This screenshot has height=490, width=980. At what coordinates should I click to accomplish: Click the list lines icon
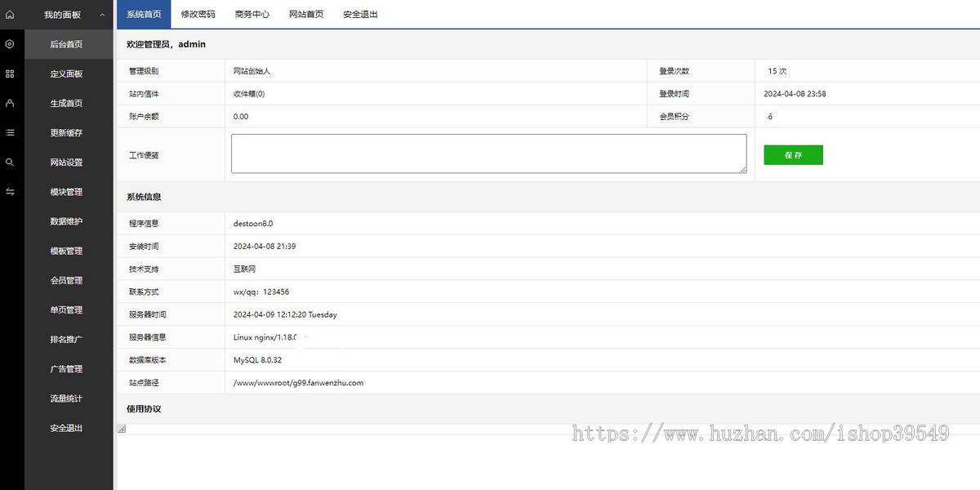[10, 132]
